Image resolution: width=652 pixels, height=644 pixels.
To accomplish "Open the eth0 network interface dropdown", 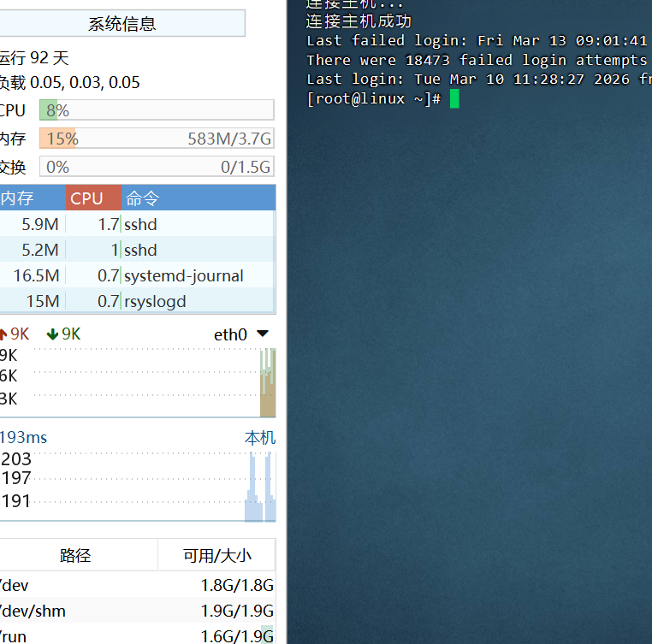I will (262, 334).
